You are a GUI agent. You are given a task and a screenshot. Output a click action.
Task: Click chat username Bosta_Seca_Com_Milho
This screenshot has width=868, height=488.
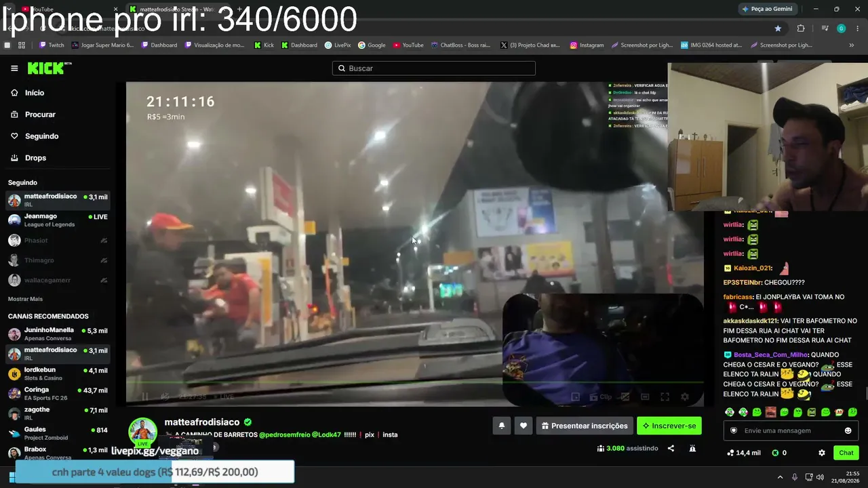point(771,354)
